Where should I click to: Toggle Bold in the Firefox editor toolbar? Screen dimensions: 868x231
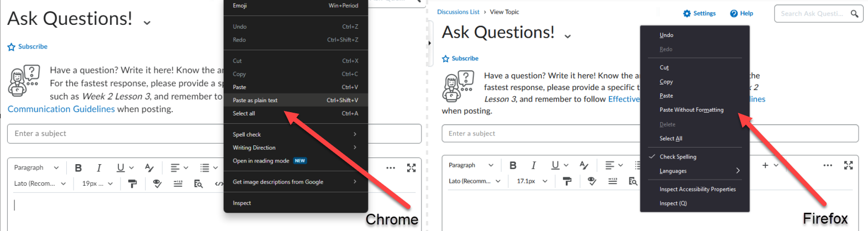513,165
